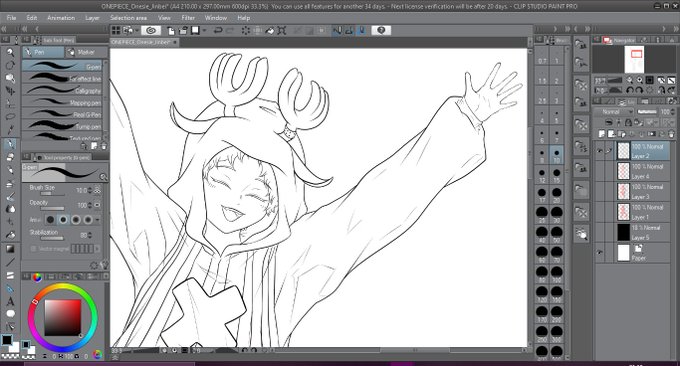Adjust layer opacity 100 stepper
This screenshot has width=680, height=366.
coord(673,112)
